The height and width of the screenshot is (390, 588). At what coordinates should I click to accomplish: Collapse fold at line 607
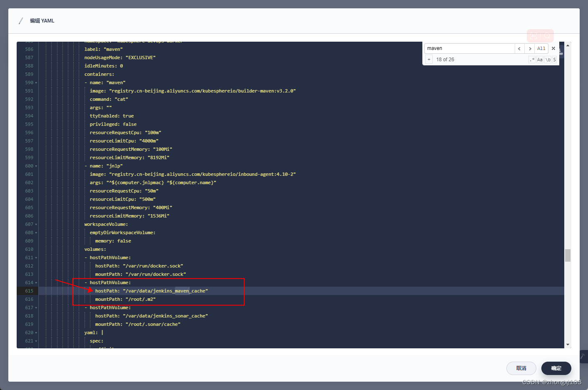(x=36, y=224)
